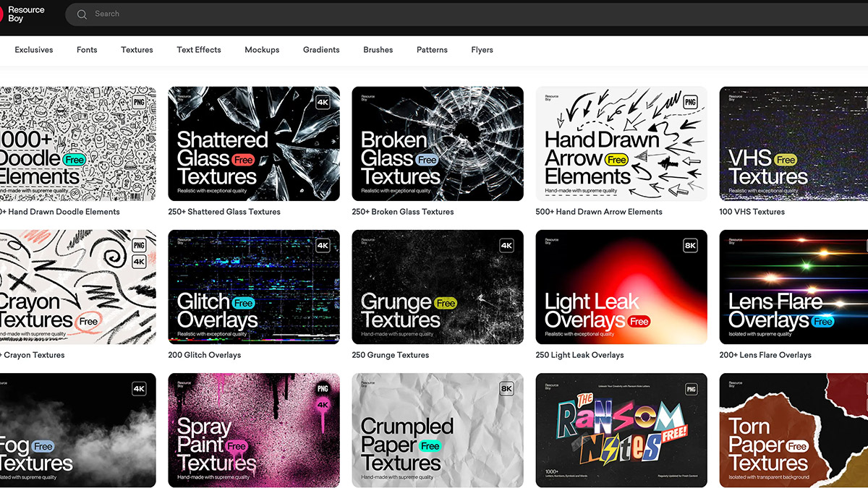The width and height of the screenshot is (868, 488).
Task: Click the Free badge on Glitch Overlays
Action: 243,303
